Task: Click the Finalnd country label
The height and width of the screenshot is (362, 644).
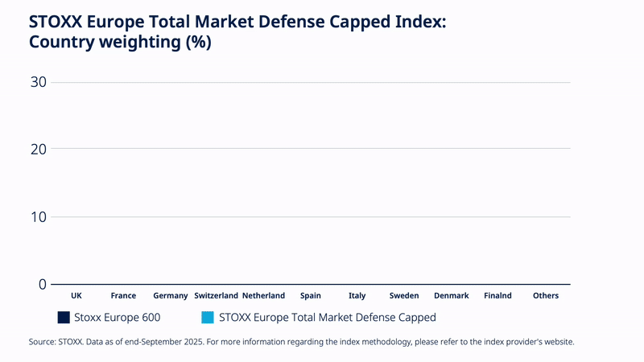Action: tap(497, 296)
